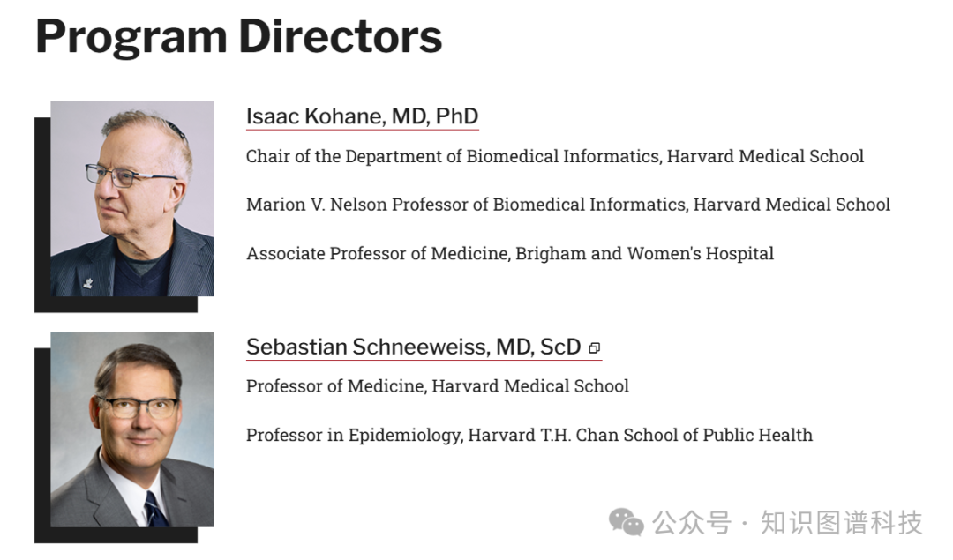The width and height of the screenshot is (953, 560).
Task: Click the black shadow frame under Schneeweiss's photo
Action: point(116,535)
